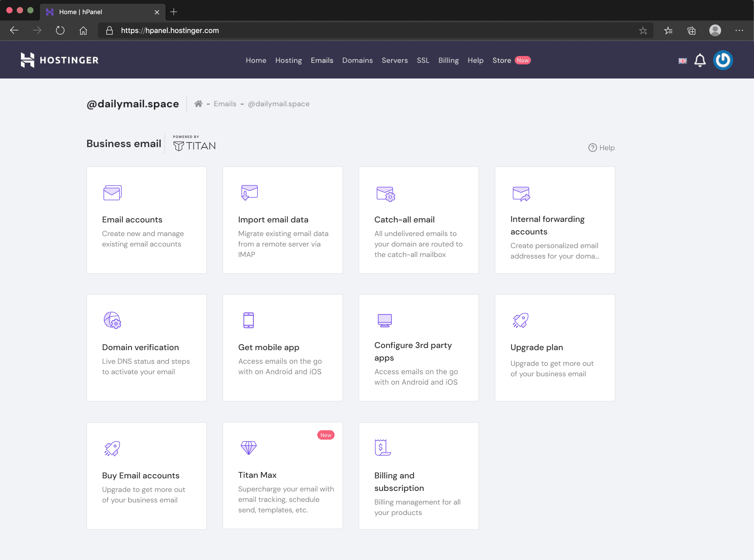
Task: Go to Billing in the navigation
Action: pos(448,60)
